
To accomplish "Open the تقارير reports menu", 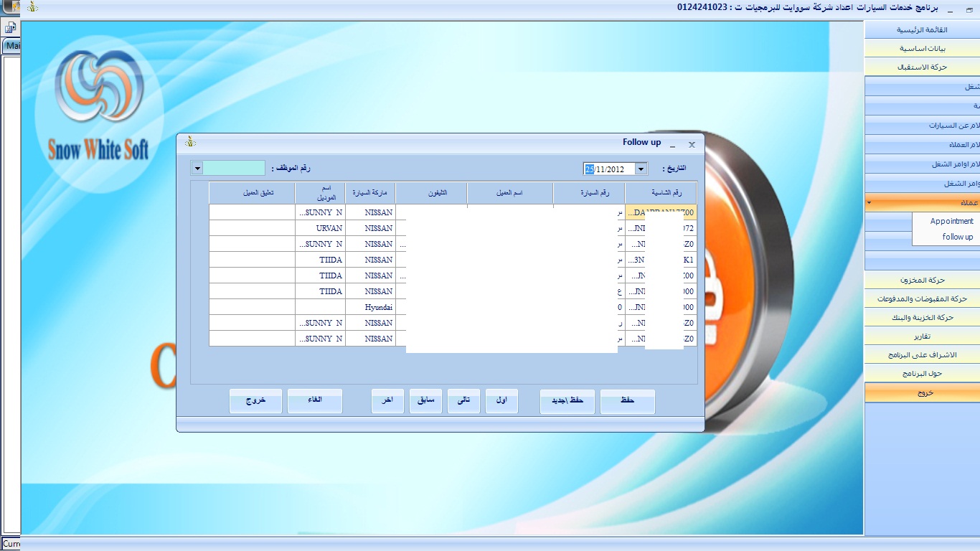I will pyautogui.click(x=921, y=336).
